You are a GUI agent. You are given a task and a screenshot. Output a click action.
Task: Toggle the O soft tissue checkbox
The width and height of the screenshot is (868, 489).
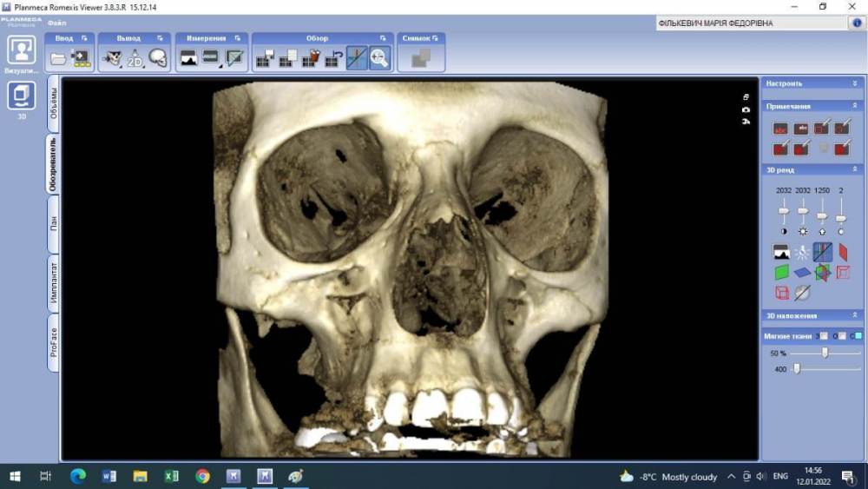(841, 336)
